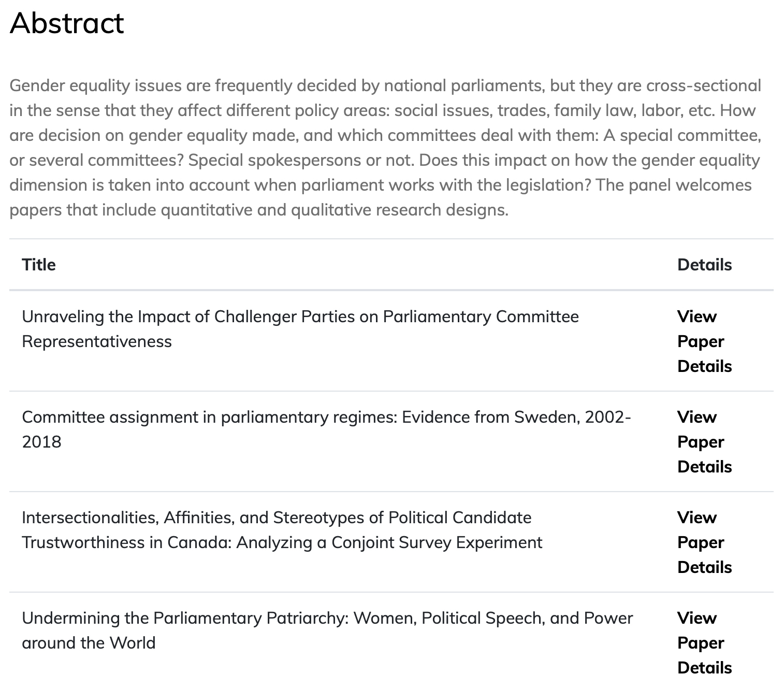Click the 'Intersectionalities, Affinities, and Stereotypes' paper title
Viewport: 784px width, 689px height.
click(x=276, y=518)
